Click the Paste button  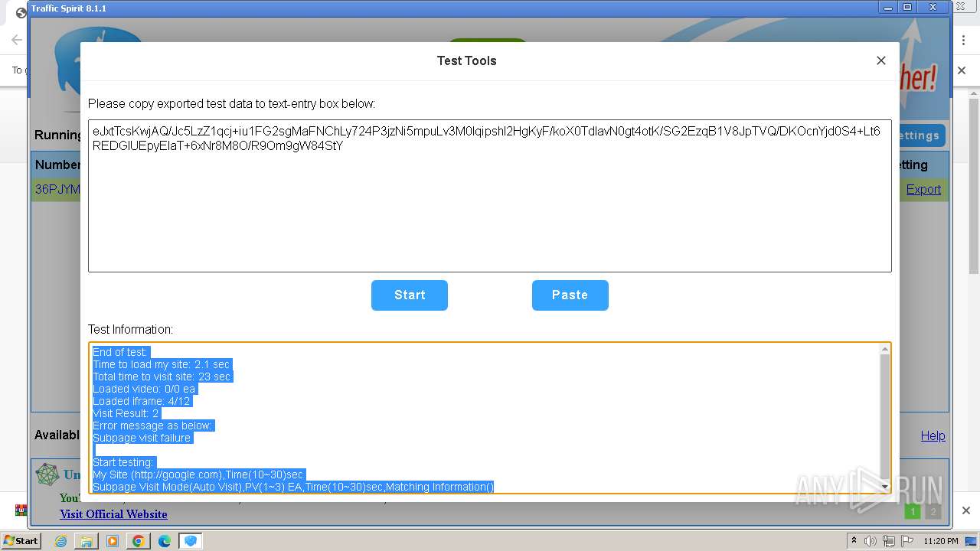(570, 295)
